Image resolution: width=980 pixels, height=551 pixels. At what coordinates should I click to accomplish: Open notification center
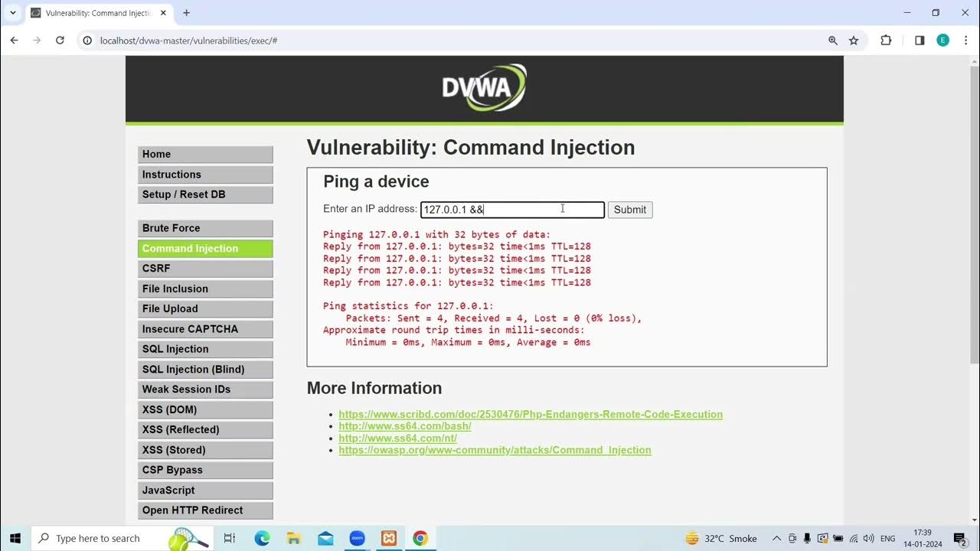[x=960, y=538]
